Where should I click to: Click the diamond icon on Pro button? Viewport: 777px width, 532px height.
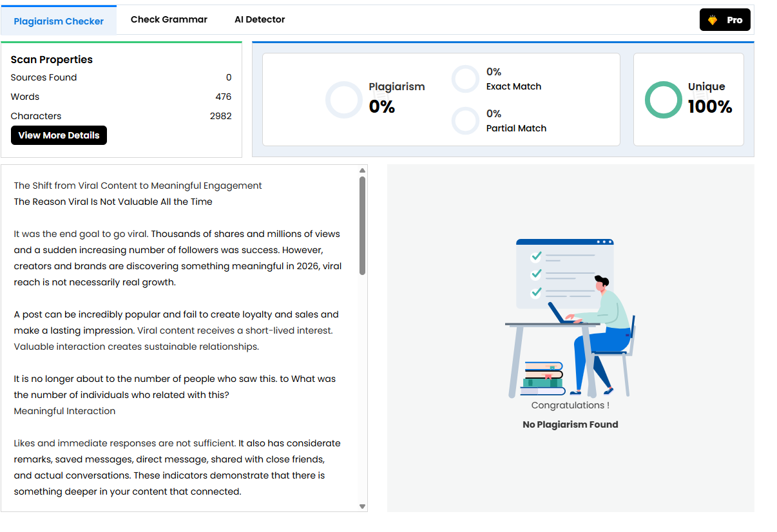coord(713,20)
